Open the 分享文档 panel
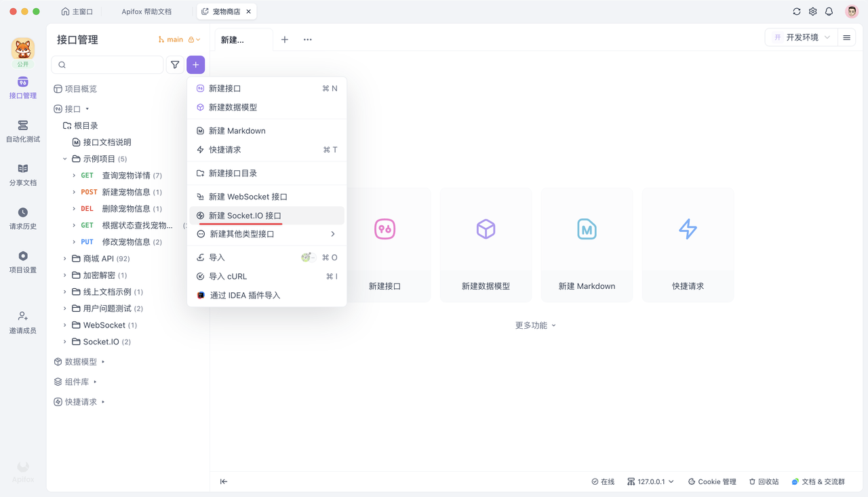This screenshot has width=868, height=497. pyautogui.click(x=22, y=176)
